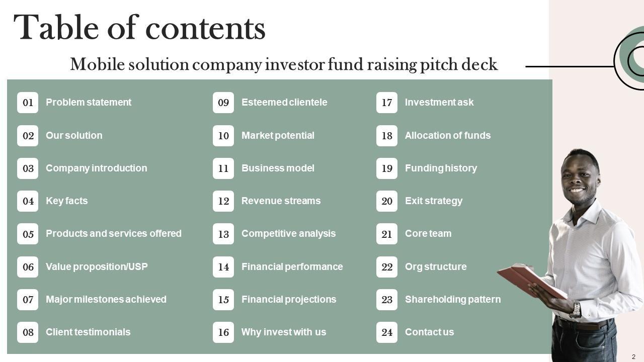Go to Shareholding pattern section

click(453, 300)
